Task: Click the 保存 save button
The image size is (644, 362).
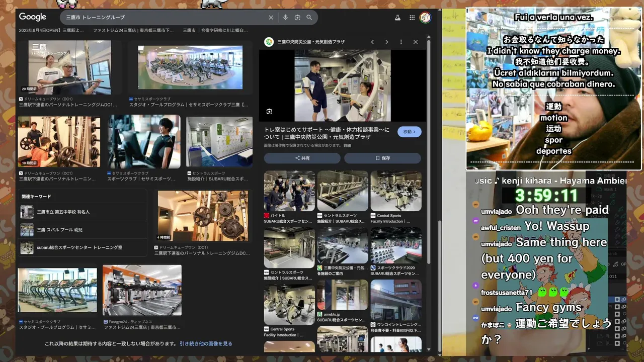Action: pyautogui.click(x=382, y=158)
